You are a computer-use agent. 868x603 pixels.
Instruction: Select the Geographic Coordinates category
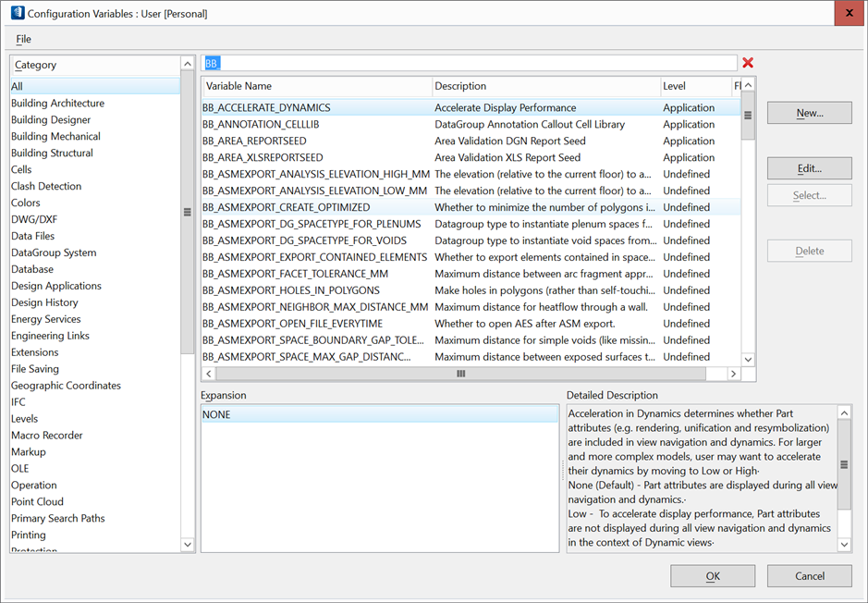point(65,385)
